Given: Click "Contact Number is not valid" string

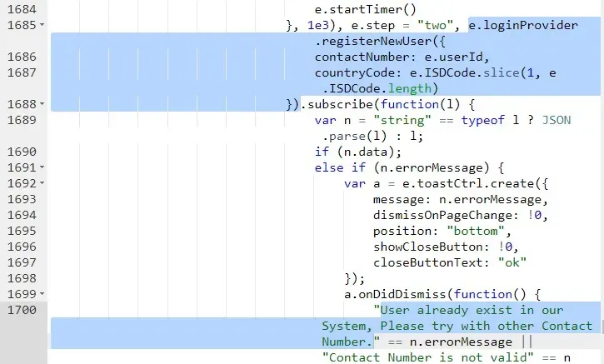Looking at the screenshot, I should click(427, 357).
